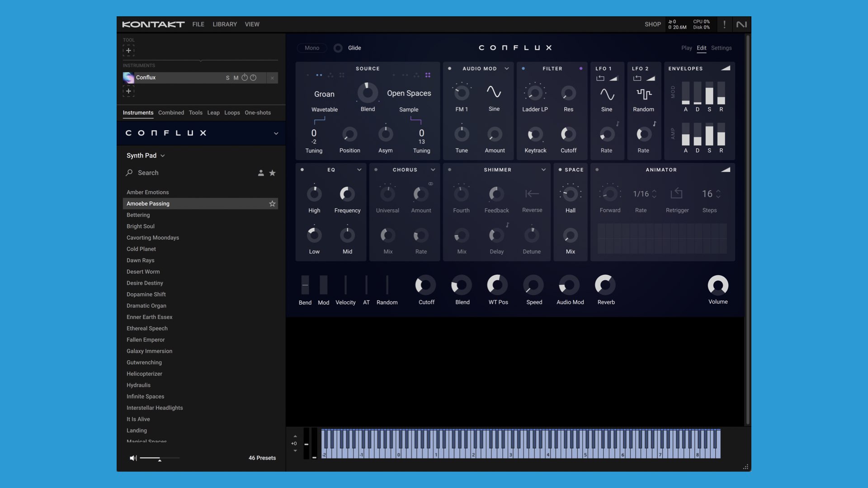This screenshot has width=868, height=488.
Task: Toggle the EQ section power dot
Action: [x=302, y=170]
